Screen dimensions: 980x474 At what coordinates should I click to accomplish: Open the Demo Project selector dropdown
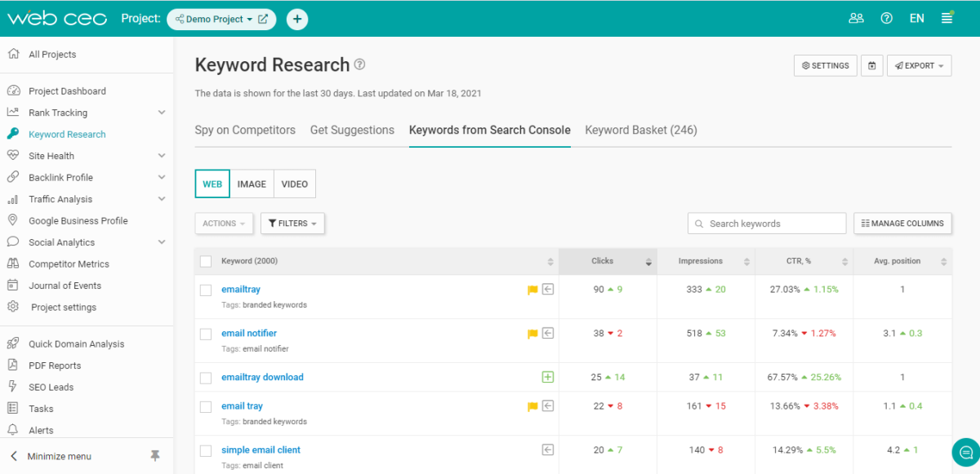(x=220, y=19)
